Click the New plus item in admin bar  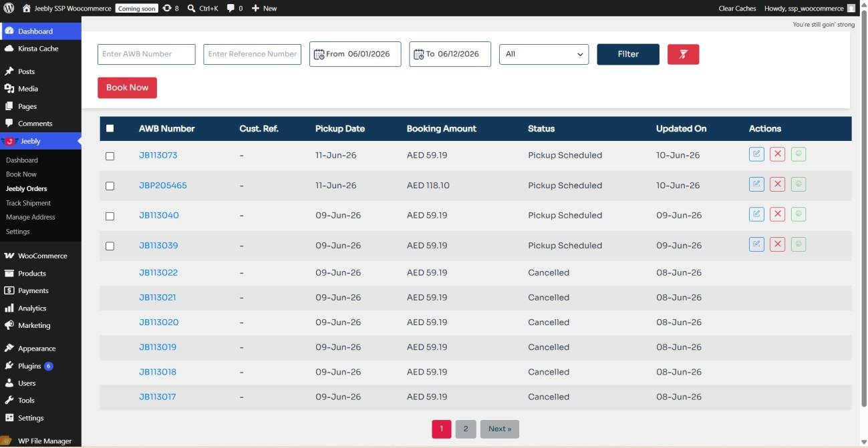tap(264, 8)
